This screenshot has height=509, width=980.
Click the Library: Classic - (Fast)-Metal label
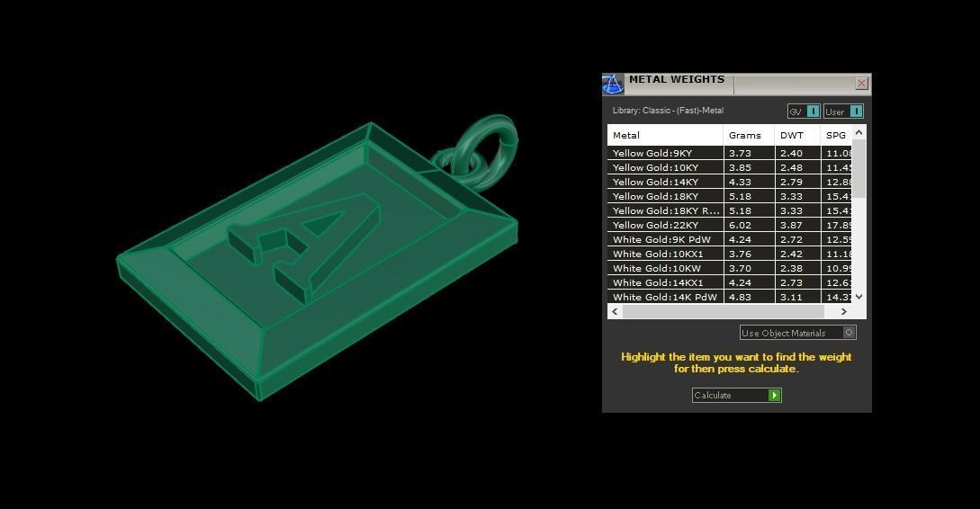tap(668, 111)
